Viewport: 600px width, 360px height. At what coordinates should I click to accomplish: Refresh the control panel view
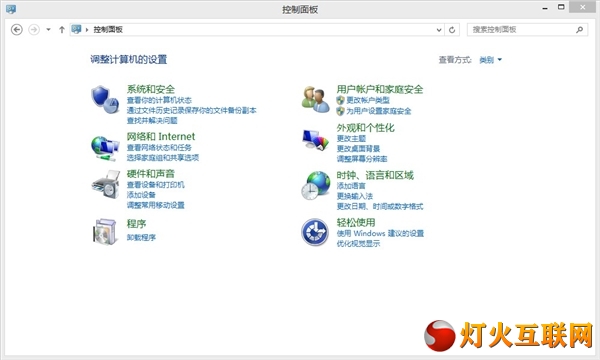pos(452,29)
